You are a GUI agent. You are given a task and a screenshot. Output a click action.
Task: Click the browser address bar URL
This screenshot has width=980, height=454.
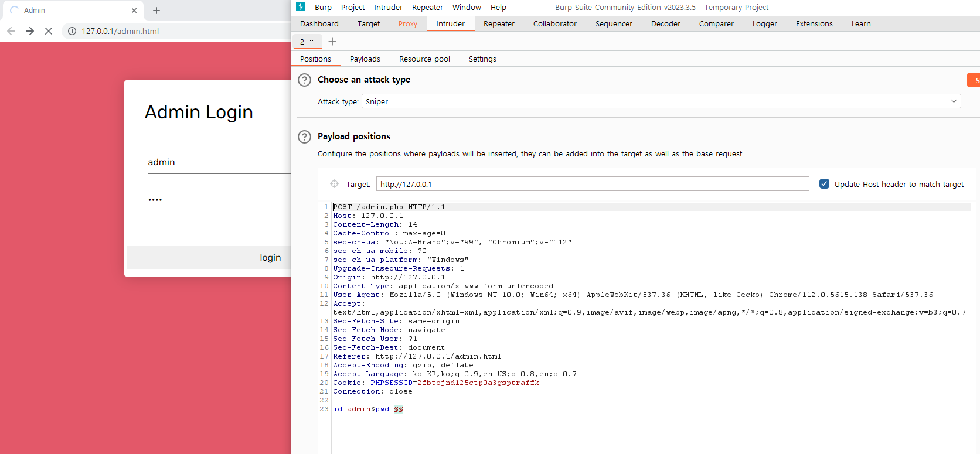pos(120,31)
